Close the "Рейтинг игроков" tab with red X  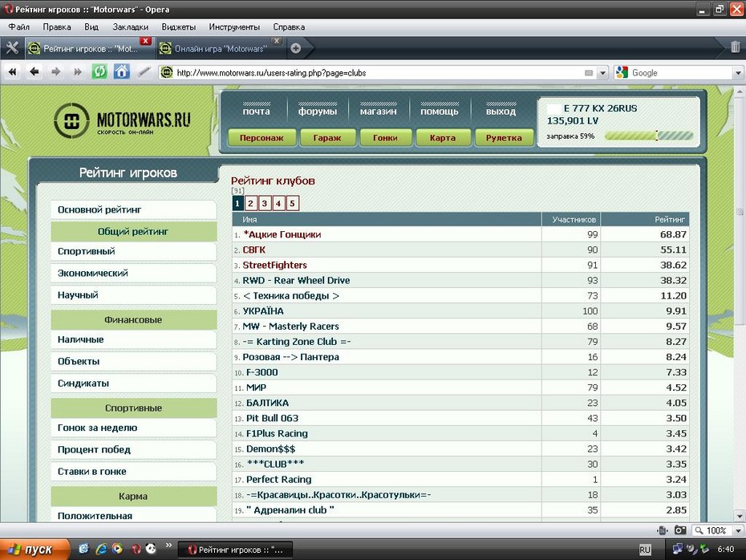145,41
